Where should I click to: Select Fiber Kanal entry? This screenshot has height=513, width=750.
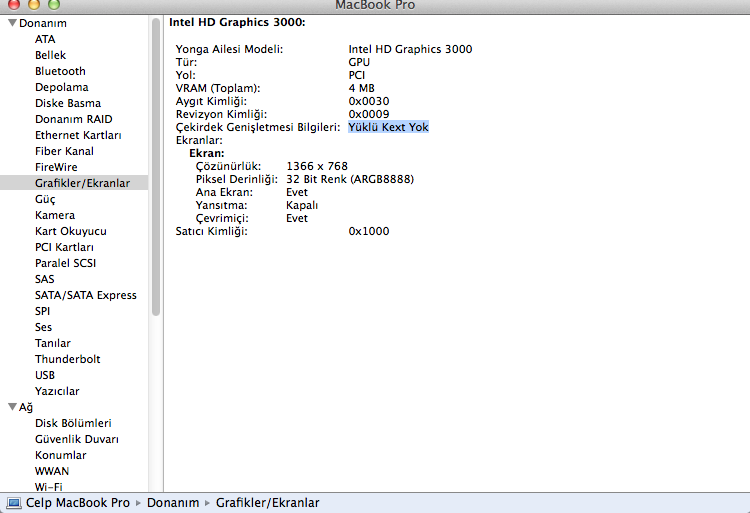coord(64,151)
